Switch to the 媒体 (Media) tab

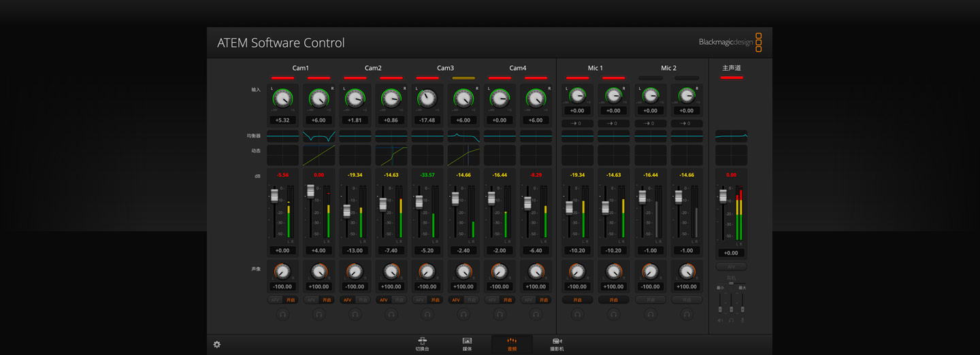(467, 344)
